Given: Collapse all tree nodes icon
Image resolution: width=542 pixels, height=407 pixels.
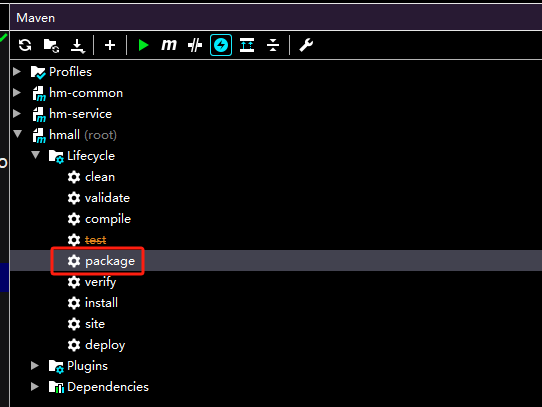Looking at the screenshot, I should [273, 45].
